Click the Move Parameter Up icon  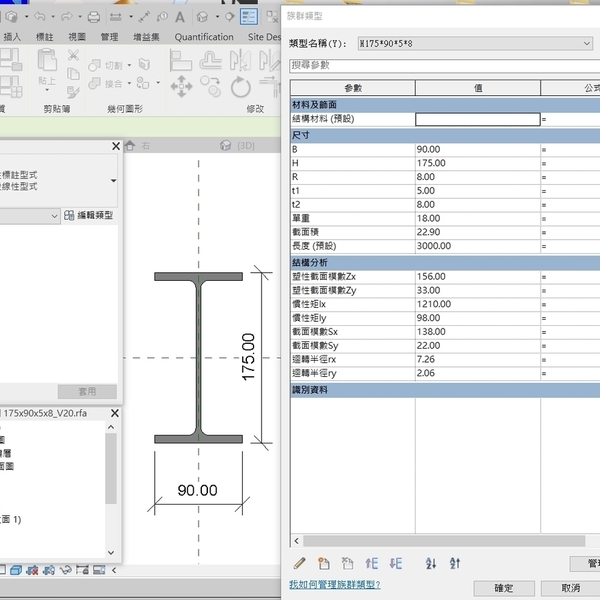pyautogui.click(x=372, y=564)
